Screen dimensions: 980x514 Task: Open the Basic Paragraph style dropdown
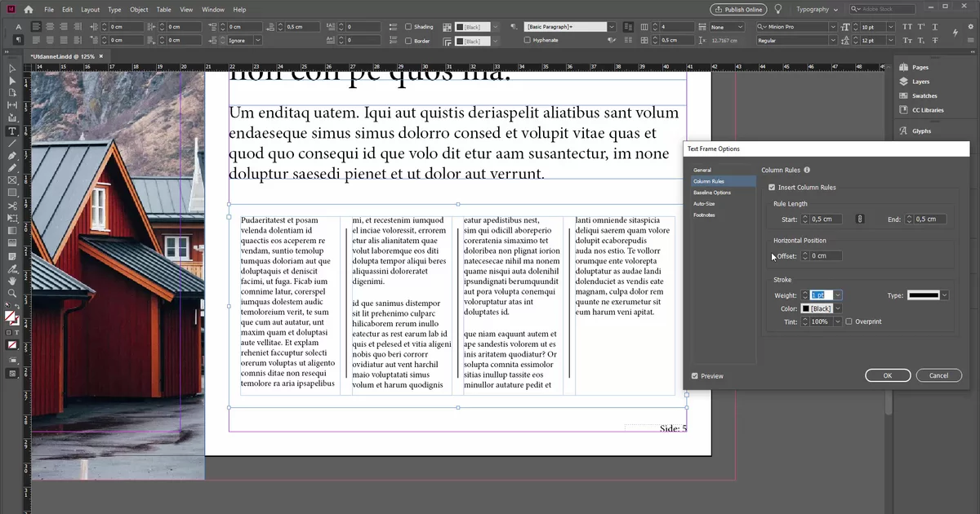[x=611, y=27]
